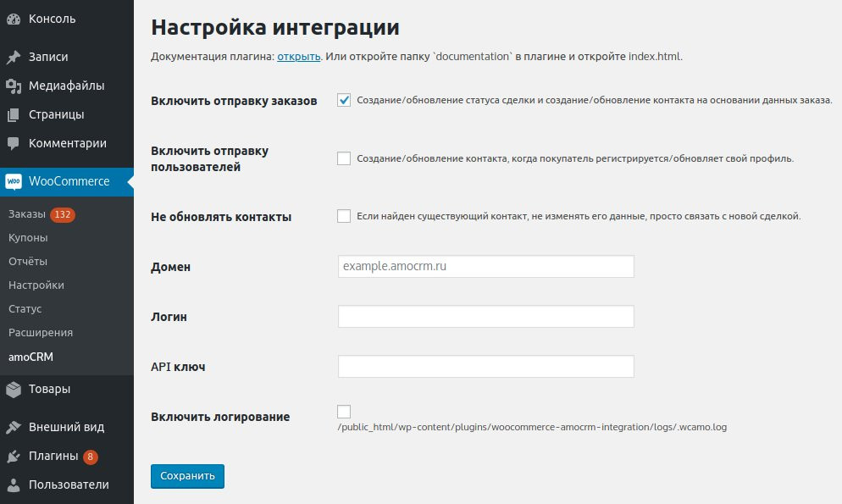Select the amoCRM submenu item
The height and width of the screenshot is (504, 842).
30,357
